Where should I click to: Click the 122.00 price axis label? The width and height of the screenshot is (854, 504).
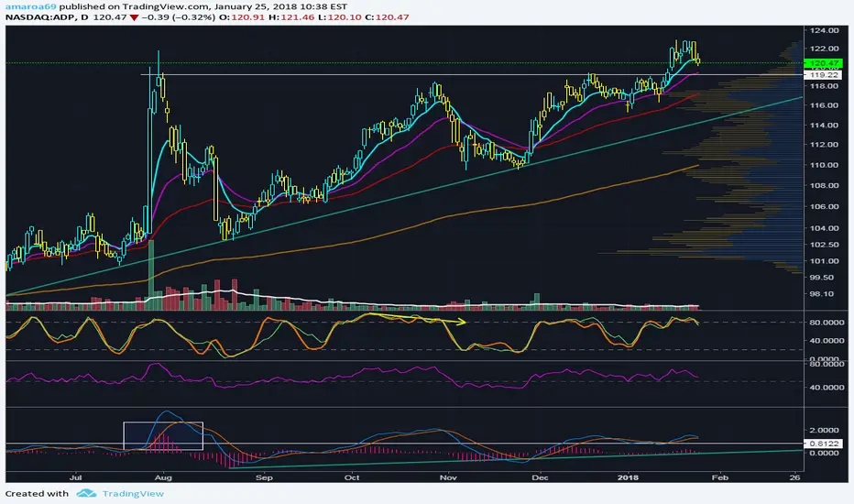[824, 49]
